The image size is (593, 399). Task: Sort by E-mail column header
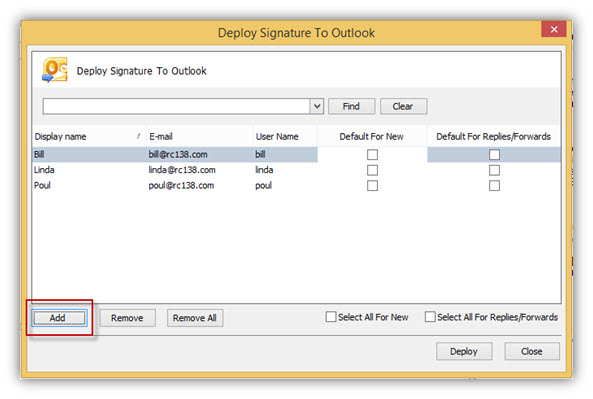pyautogui.click(x=199, y=137)
